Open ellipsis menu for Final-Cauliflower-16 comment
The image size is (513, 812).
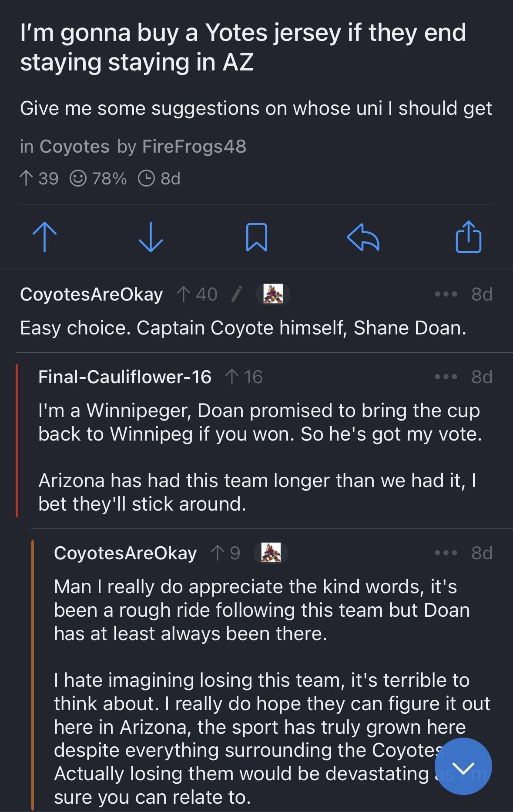[x=446, y=377]
